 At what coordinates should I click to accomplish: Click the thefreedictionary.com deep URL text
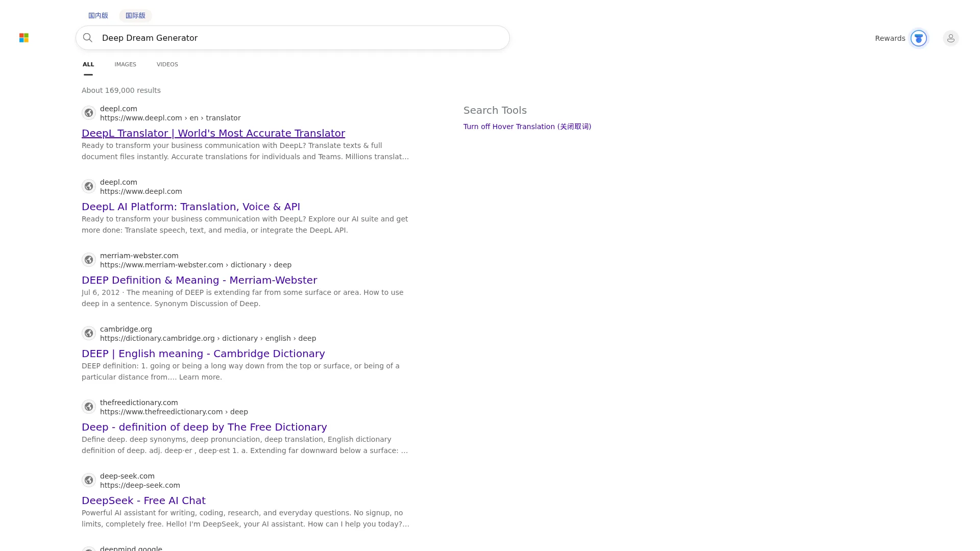click(x=174, y=412)
